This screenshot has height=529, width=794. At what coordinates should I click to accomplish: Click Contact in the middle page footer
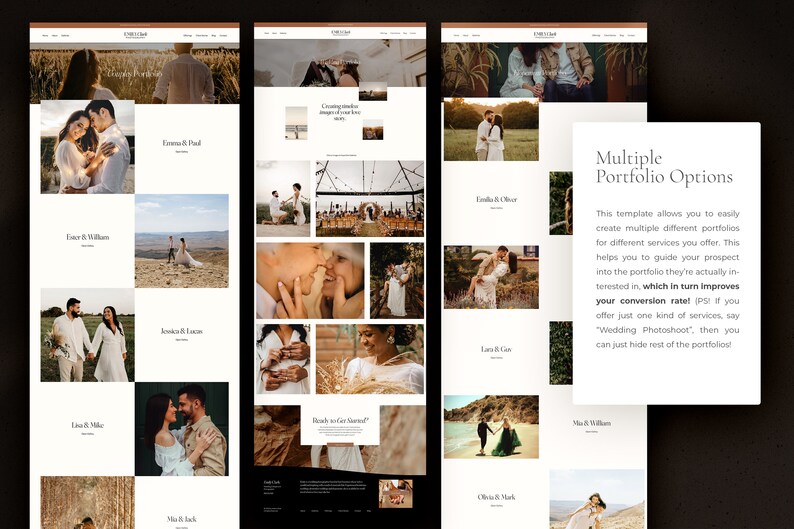point(358,511)
